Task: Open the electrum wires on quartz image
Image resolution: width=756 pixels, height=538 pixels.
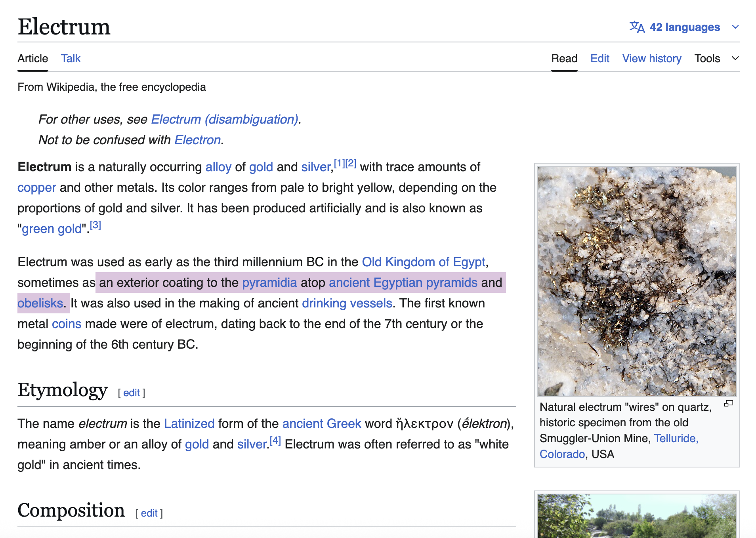Action: pos(637,281)
